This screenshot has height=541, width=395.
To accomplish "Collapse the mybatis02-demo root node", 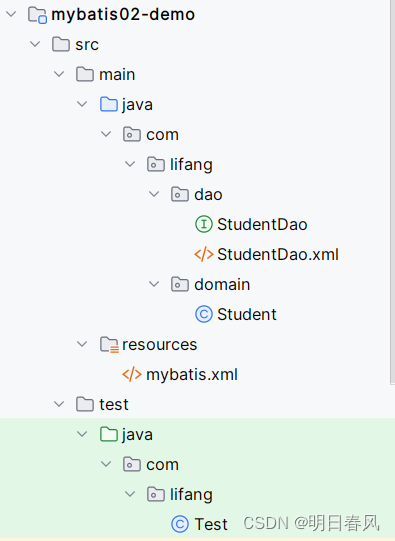I will [11, 14].
